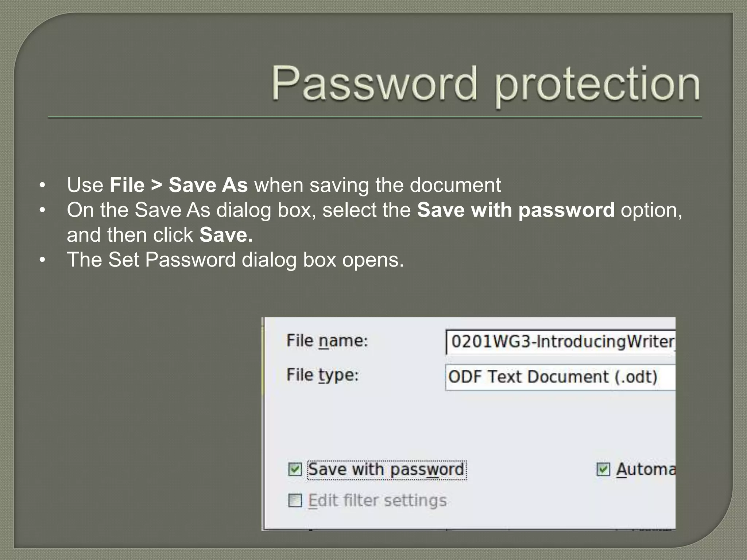Click the File name text field
This screenshot has width=747, height=560.
pyautogui.click(x=561, y=342)
